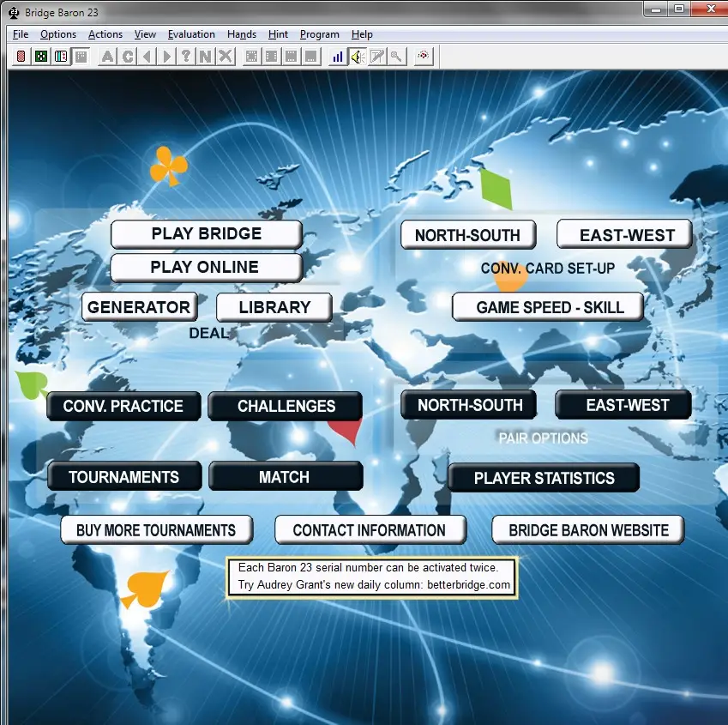
Task: Click the playing cards toolbar icon
Action: click(x=61, y=57)
